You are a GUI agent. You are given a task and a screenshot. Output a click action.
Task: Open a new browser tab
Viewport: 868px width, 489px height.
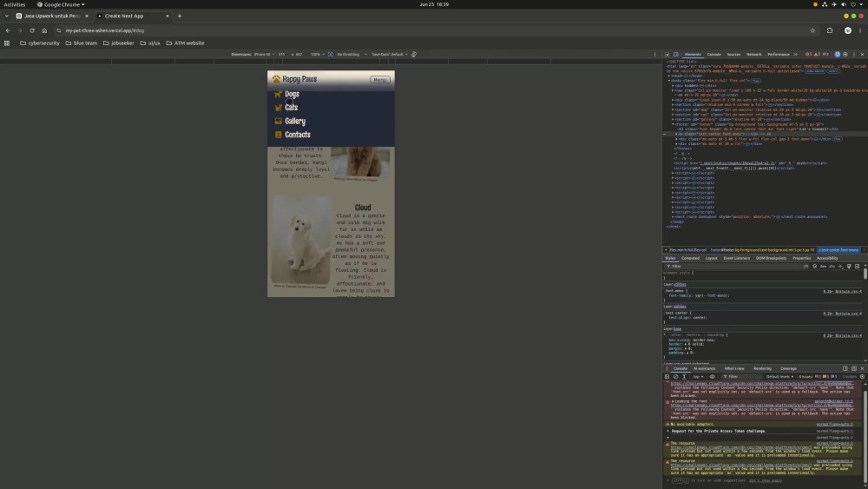pos(180,16)
